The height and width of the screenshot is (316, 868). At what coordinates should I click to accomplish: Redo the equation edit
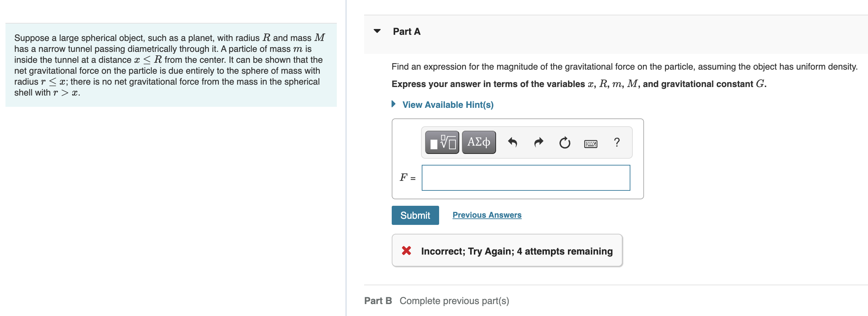pos(539,142)
